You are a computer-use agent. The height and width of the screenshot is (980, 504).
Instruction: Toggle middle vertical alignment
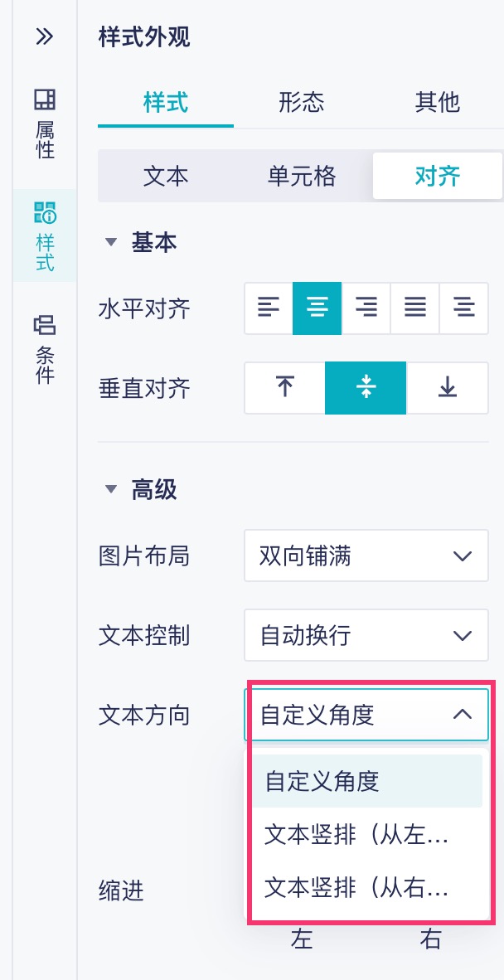coord(366,388)
